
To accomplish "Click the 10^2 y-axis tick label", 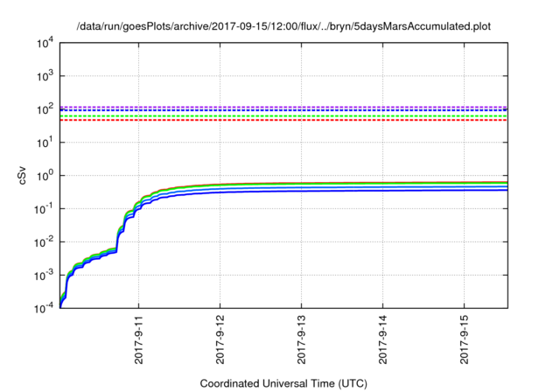I will (x=45, y=109).
